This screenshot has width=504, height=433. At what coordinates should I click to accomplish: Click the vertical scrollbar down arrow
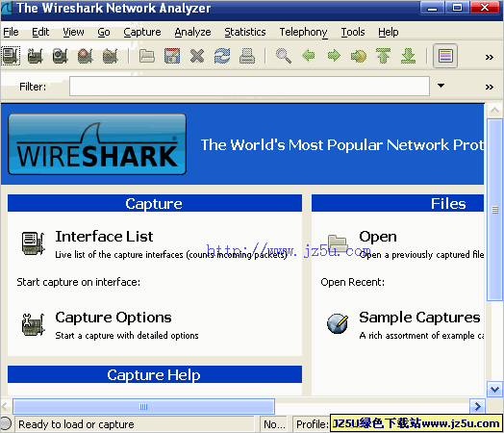[x=494, y=390]
